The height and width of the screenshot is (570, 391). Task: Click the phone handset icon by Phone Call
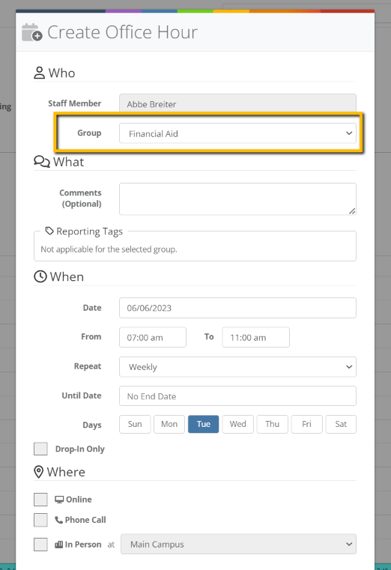click(59, 520)
